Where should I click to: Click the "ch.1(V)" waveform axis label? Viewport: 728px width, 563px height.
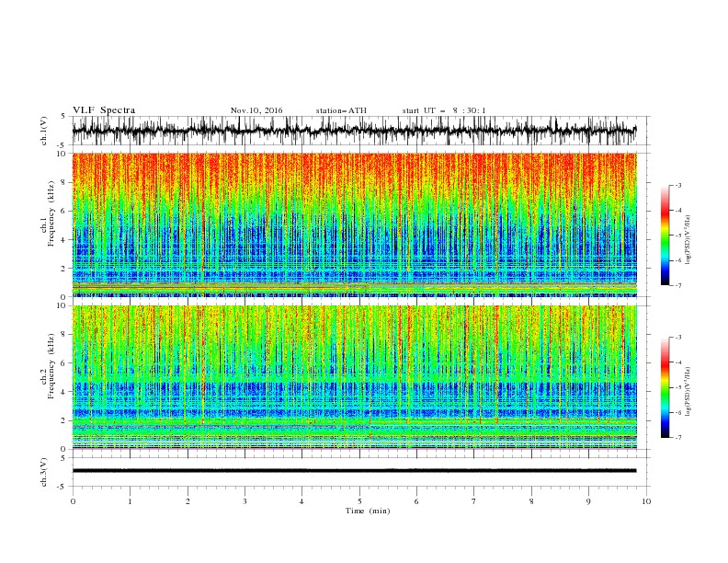coord(44,131)
